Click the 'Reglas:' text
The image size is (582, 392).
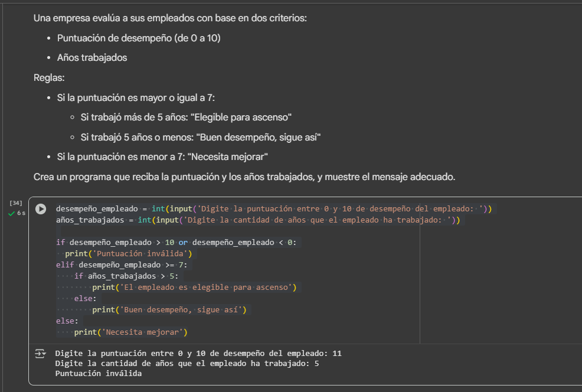49,78
